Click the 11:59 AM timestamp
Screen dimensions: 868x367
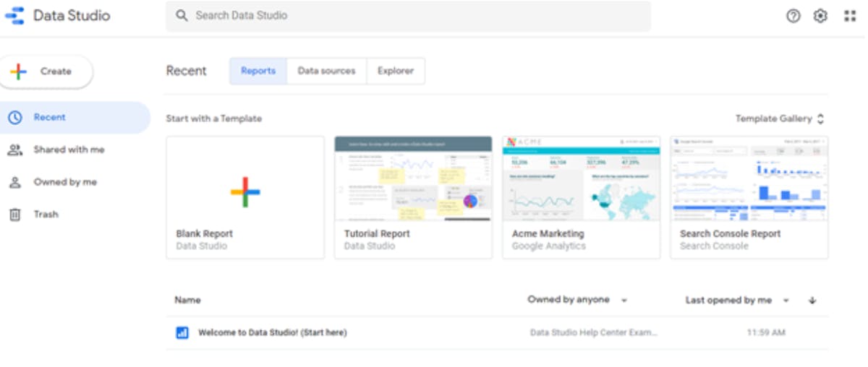766,333
